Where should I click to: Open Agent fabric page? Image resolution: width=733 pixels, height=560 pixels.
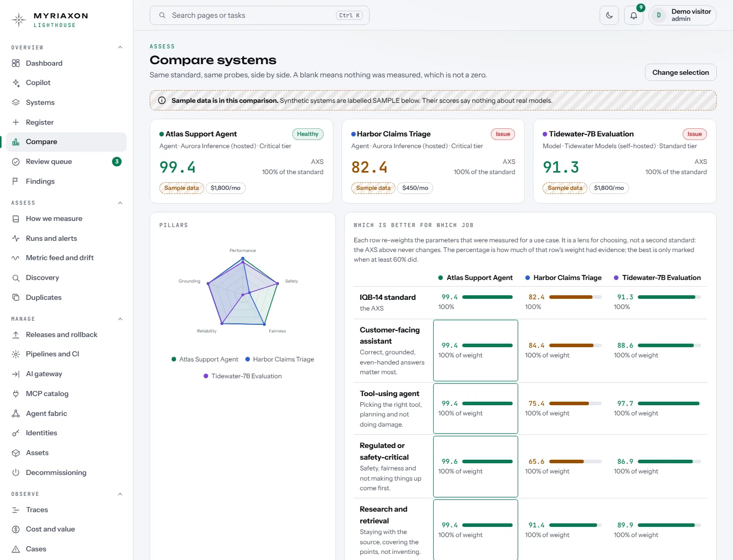click(66, 413)
